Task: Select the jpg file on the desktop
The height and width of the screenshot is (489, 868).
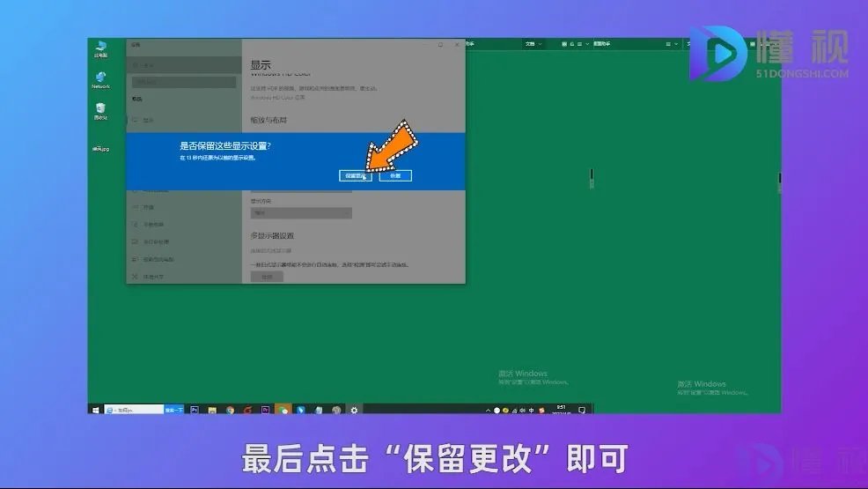Action: point(100,148)
